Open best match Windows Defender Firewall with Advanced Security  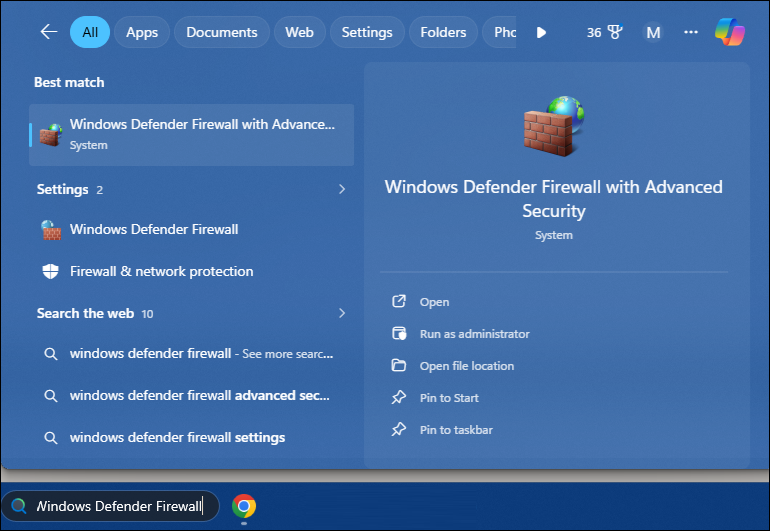point(192,135)
